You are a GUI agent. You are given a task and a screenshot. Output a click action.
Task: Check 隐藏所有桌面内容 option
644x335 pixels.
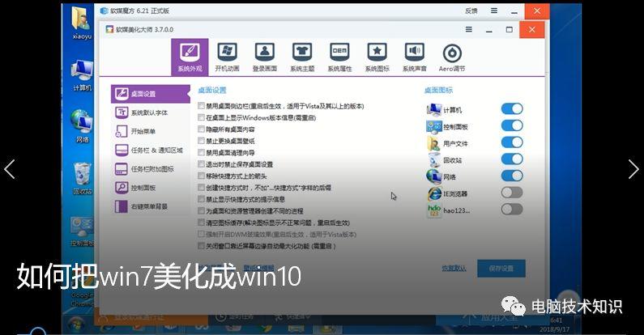[201, 129]
